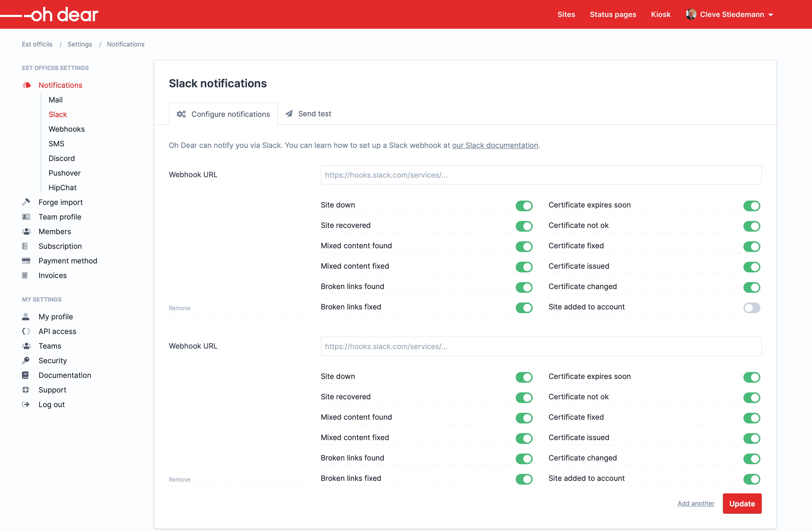Focus the first Webhook URL field
The height and width of the screenshot is (531, 812).
pyautogui.click(x=541, y=175)
